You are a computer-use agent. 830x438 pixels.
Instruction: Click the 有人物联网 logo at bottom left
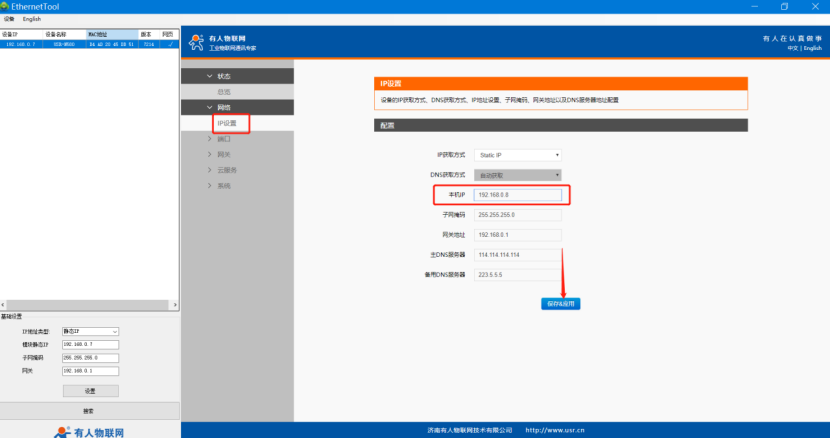point(90,432)
